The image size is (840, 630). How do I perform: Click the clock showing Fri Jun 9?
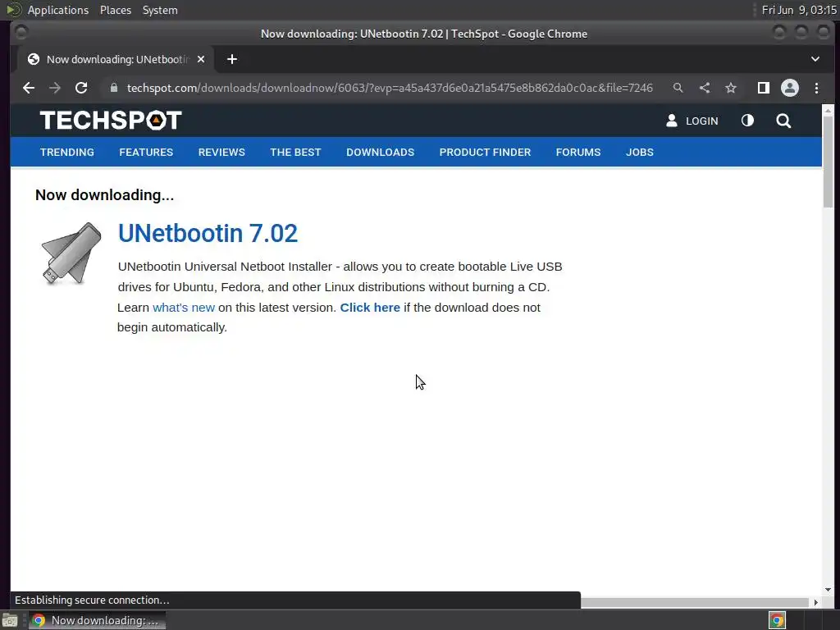coord(799,10)
